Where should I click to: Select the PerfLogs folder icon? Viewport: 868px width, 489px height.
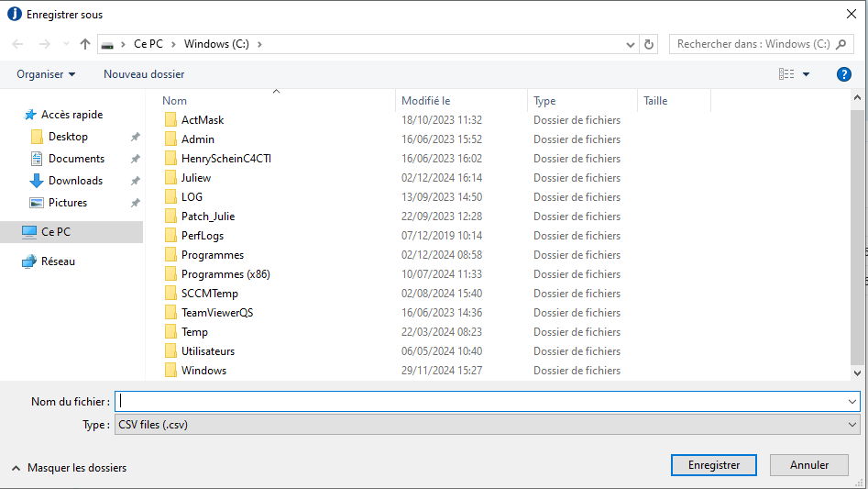point(170,236)
